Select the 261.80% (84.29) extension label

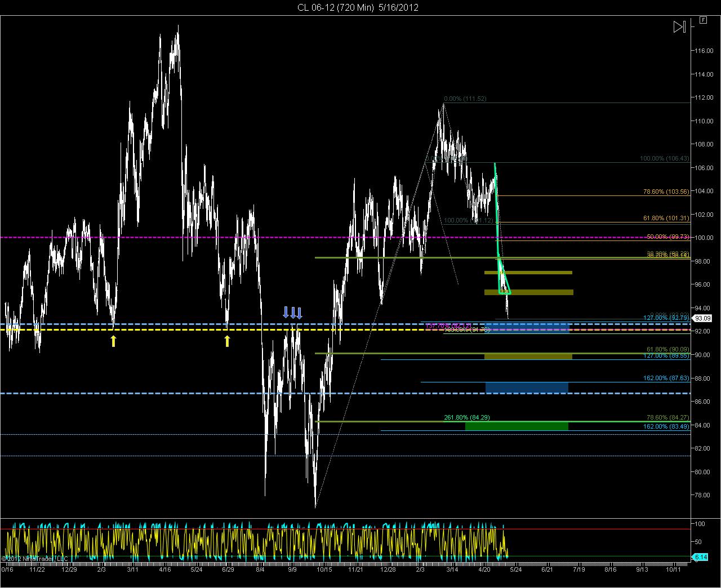pos(467,417)
